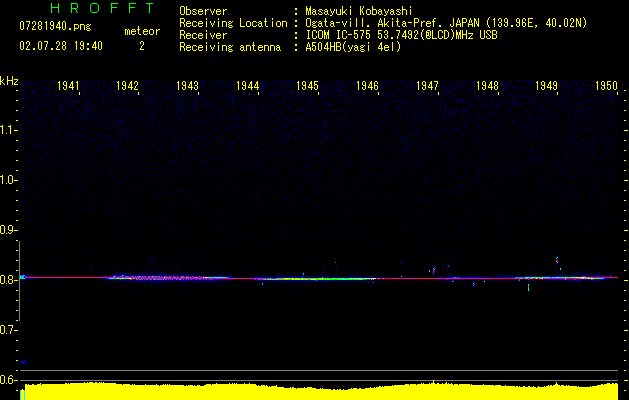Click the 0.9 kHz axis label
The height and width of the screenshot is (400, 629).
8,230
